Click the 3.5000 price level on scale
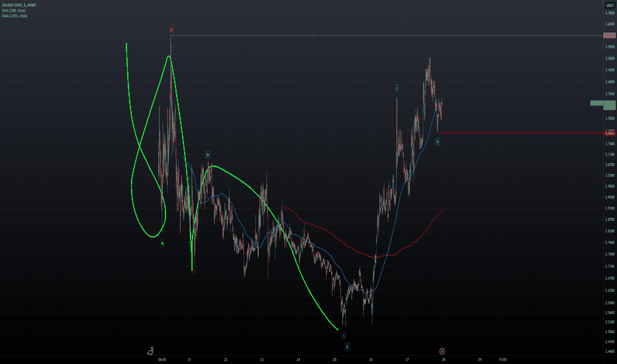The height and width of the screenshot is (364, 617). [610, 58]
